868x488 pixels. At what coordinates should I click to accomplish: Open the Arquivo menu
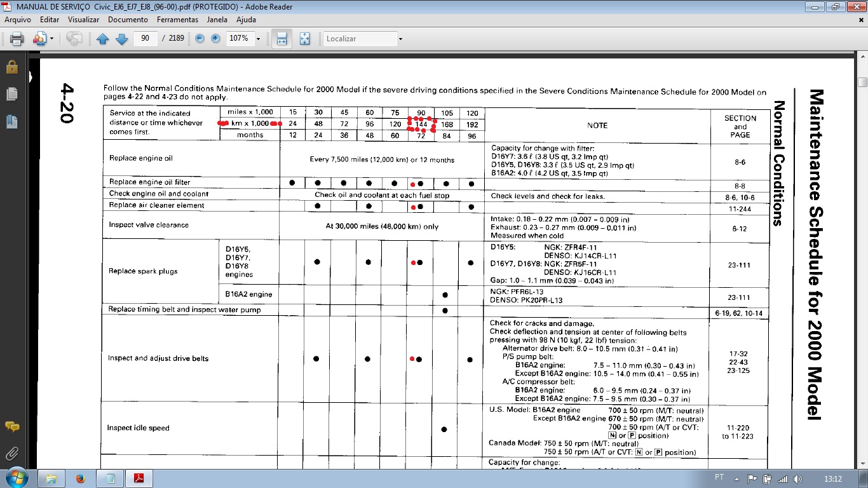coord(18,20)
